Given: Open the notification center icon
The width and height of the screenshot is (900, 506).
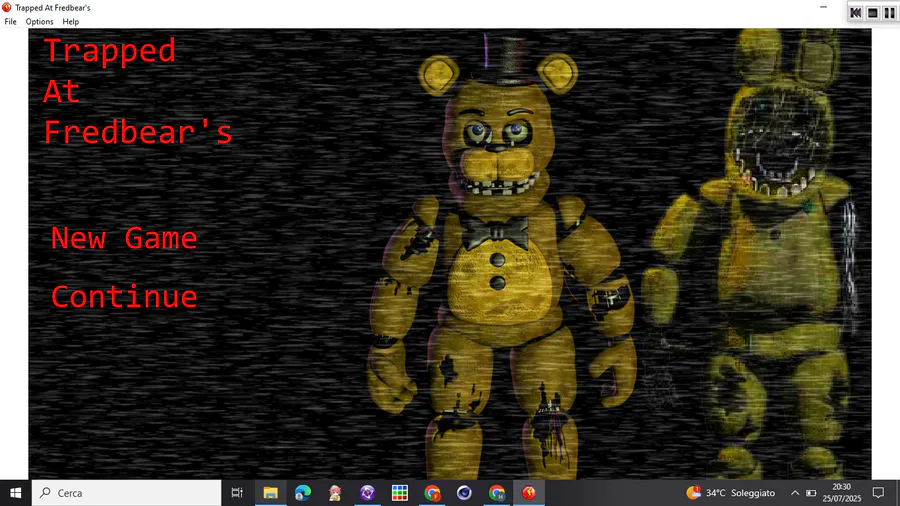Looking at the screenshot, I should tap(878, 493).
